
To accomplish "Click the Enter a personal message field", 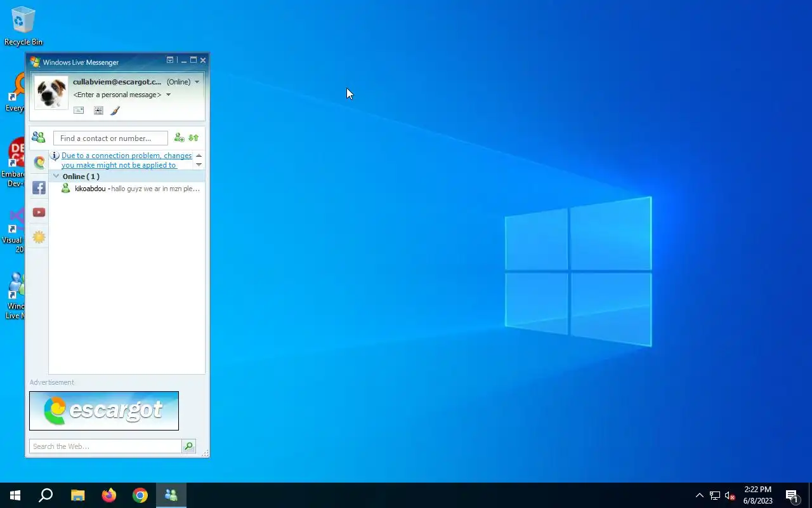I will point(117,95).
